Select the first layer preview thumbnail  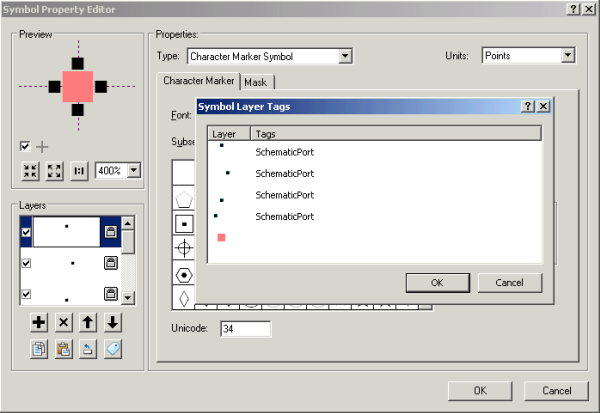(67, 232)
